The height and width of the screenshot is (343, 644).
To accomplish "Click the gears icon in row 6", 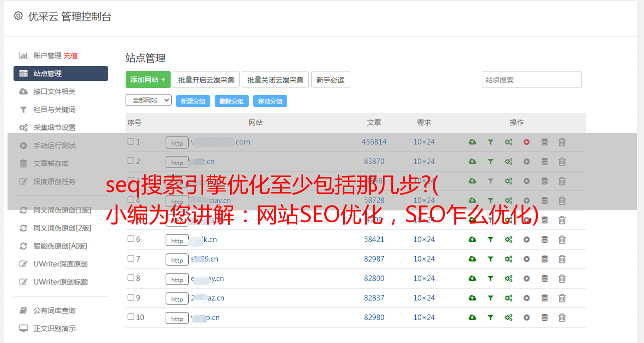I will (508, 239).
